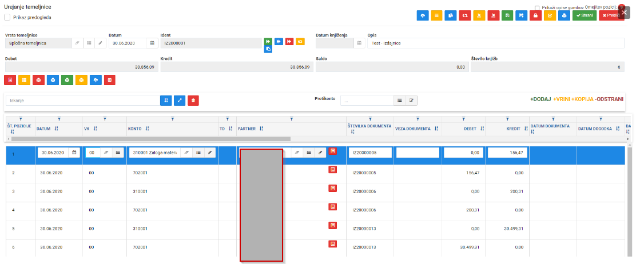The height and width of the screenshot is (264, 644).
Task: Open the Vrsta temeljnice list selector
Action: click(89, 43)
